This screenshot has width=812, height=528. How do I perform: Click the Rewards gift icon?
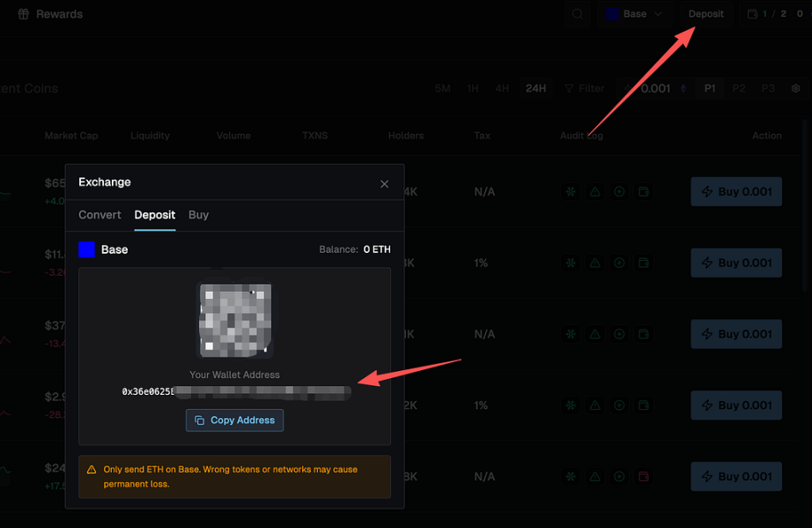(x=23, y=14)
